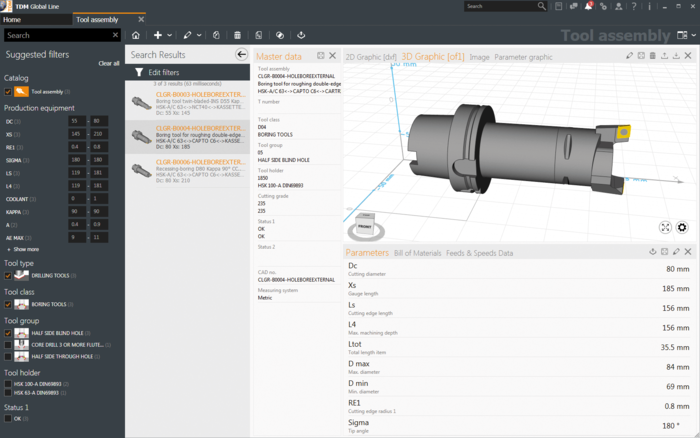
Task: Maximize the Master data panel
Action: pos(321,56)
